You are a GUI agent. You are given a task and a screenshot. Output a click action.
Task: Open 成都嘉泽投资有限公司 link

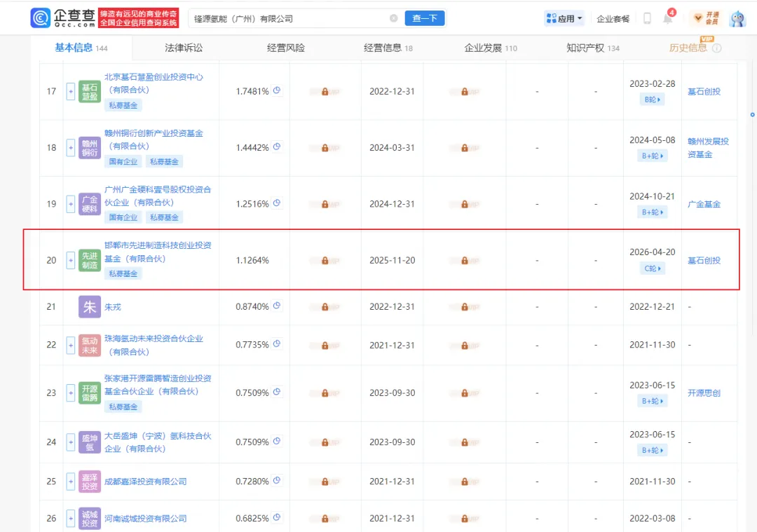(145, 482)
